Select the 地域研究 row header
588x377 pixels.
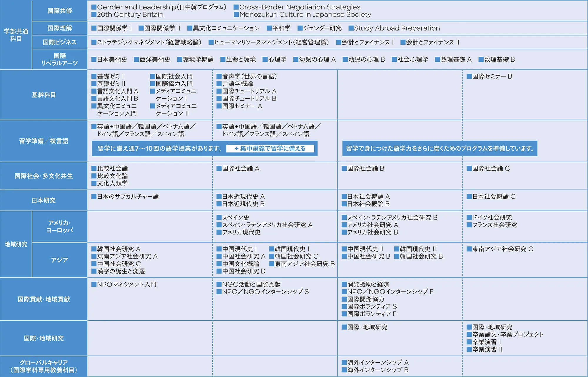coord(16,244)
